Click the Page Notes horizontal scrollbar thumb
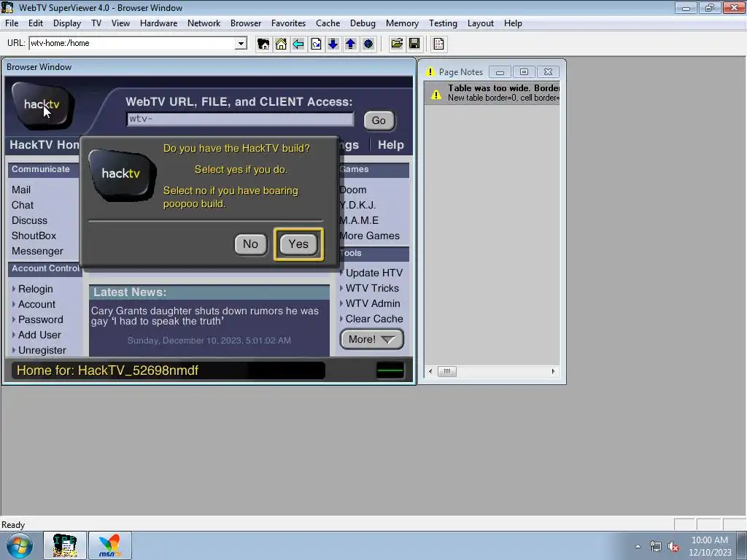The height and width of the screenshot is (560, 747). point(447,371)
